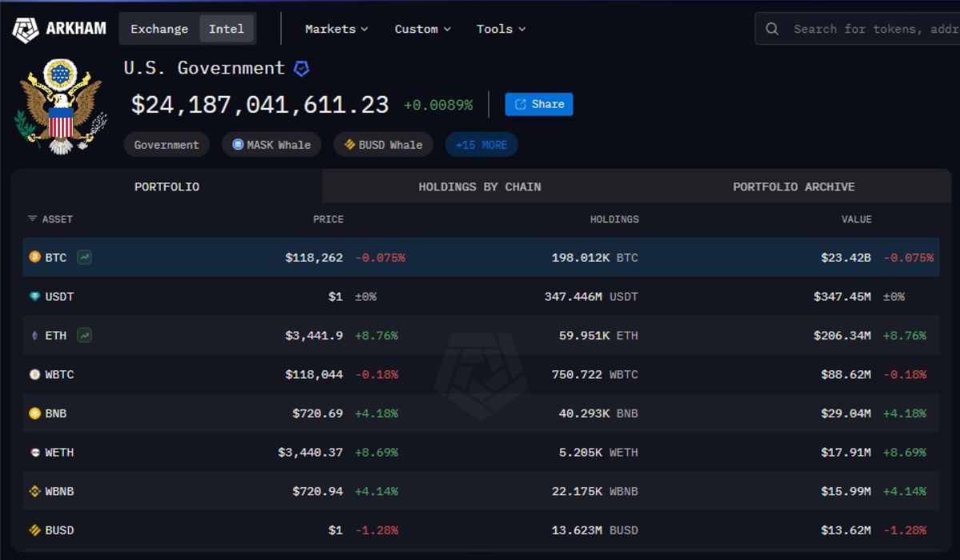Click the BTC asset name
The image size is (960, 560).
[56, 258]
